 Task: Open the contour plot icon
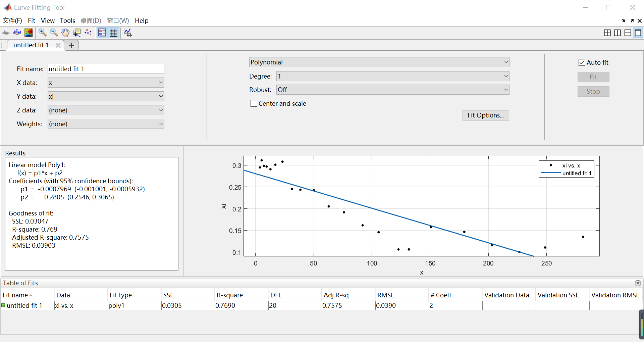pyautogui.click(x=29, y=33)
